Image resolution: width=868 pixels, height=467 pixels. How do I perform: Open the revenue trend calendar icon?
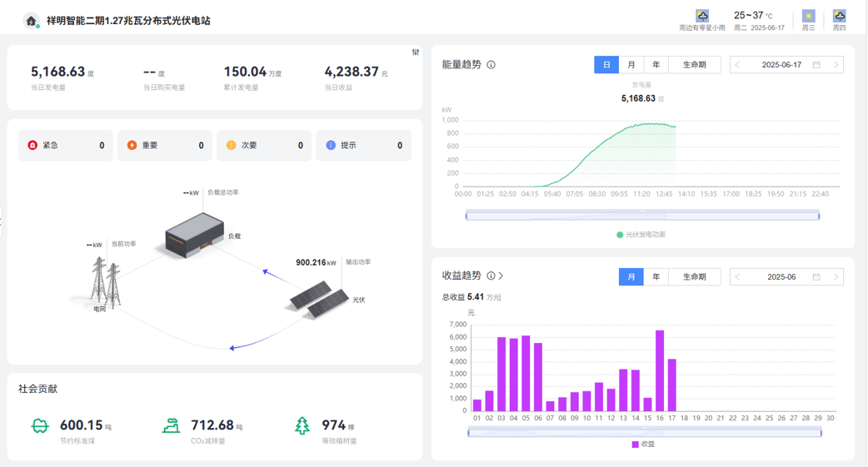[x=816, y=277]
